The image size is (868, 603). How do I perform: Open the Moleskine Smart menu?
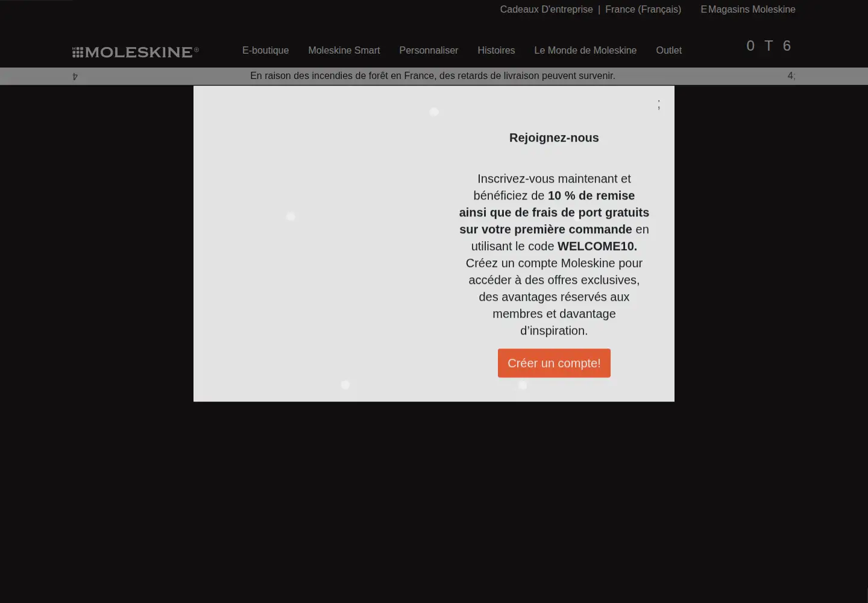[x=344, y=51]
